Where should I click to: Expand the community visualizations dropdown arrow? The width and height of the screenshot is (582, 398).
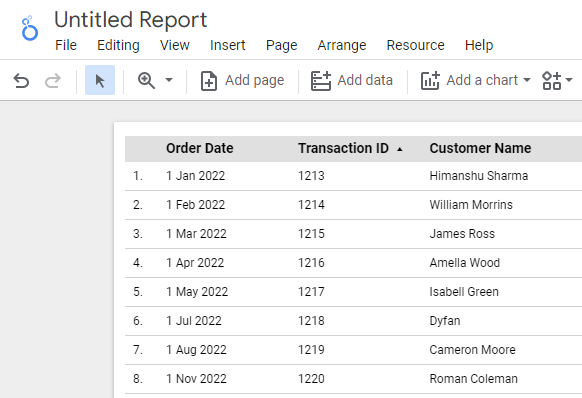[569, 80]
